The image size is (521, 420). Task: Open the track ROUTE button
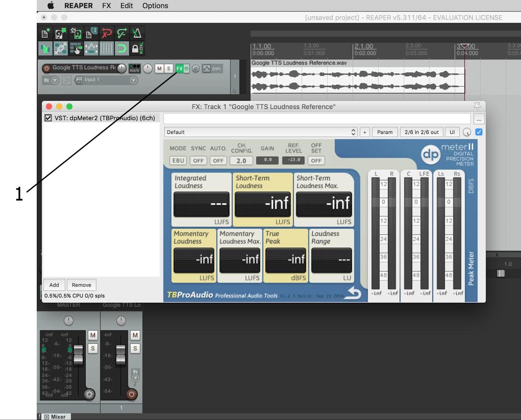coord(136,68)
